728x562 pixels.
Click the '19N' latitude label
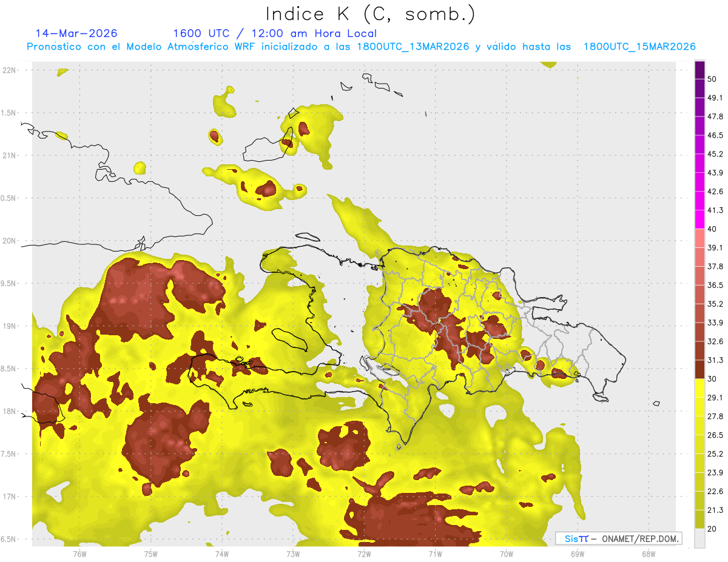[10, 326]
